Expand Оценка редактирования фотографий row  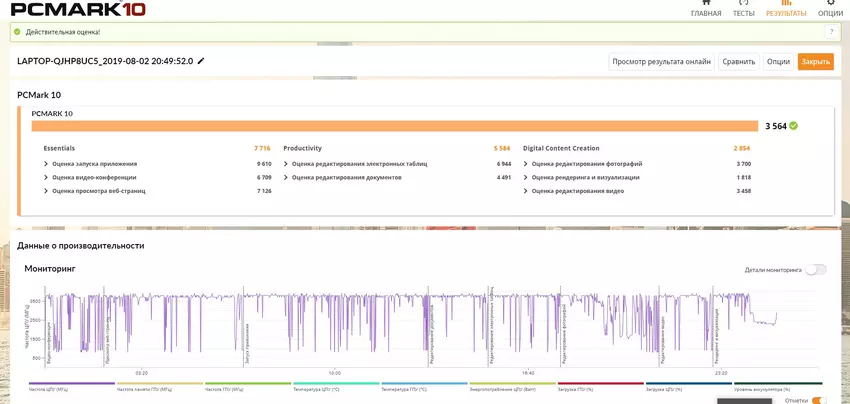point(526,163)
